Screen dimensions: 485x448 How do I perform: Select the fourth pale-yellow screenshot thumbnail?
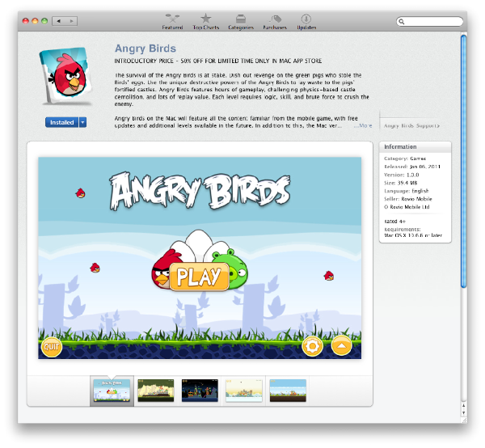[244, 391]
